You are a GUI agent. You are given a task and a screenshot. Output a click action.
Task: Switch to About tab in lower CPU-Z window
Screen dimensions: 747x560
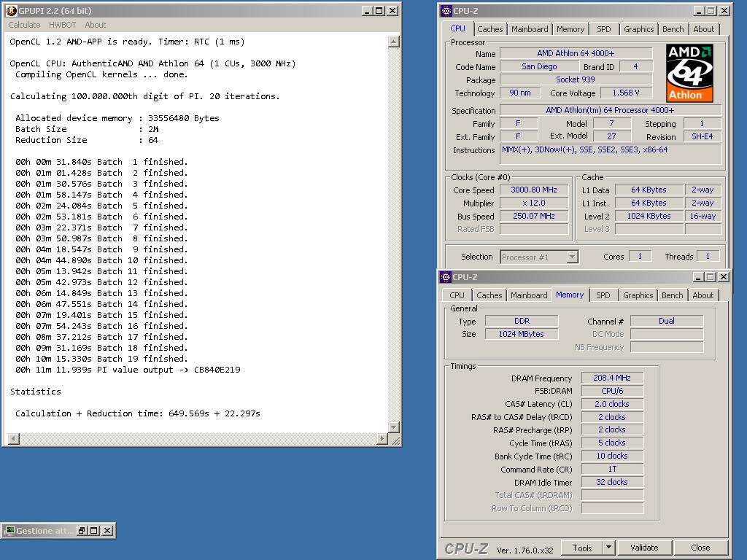703,295
